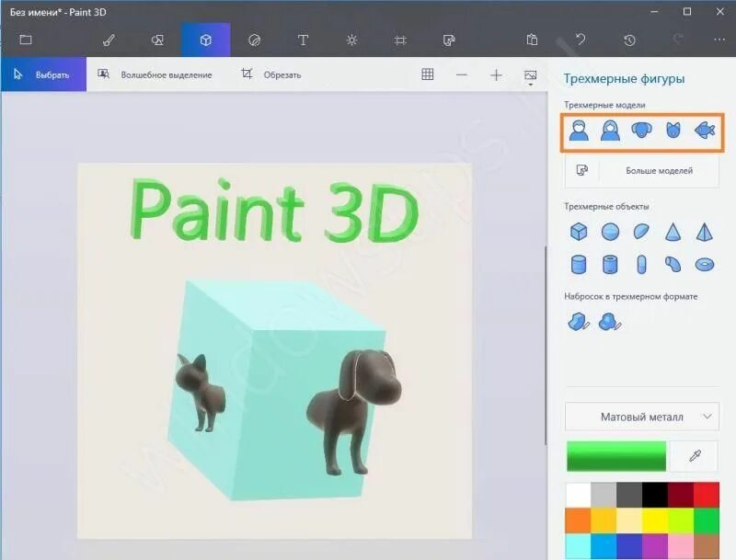Image resolution: width=736 pixels, height=560 pixels.
Task: Switch to the Text tab
Action: 303,40
